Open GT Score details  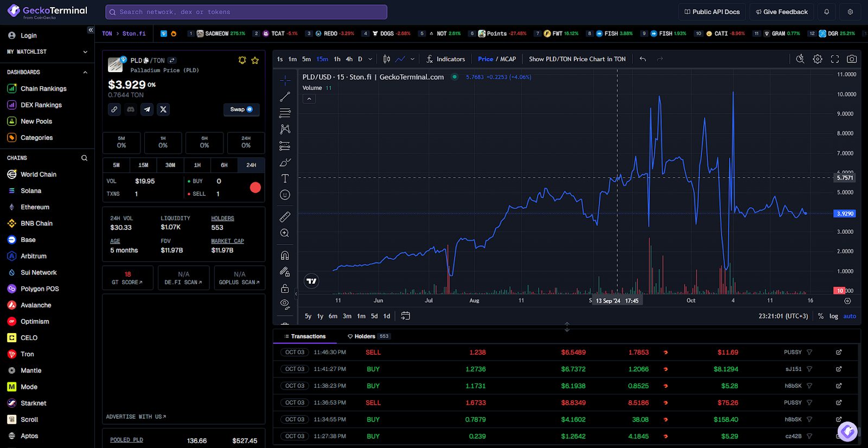127,278
